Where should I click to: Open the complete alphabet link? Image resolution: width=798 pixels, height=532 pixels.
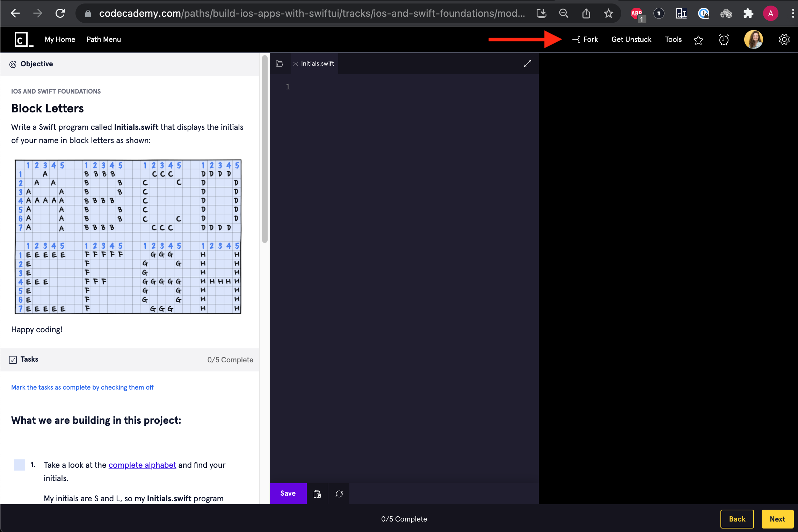(x=142, y=465)
